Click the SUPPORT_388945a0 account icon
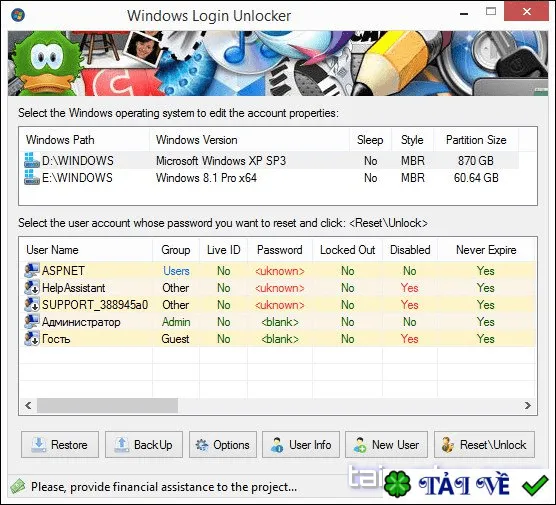This screenshot has height=505, width=556. point(32,304)
